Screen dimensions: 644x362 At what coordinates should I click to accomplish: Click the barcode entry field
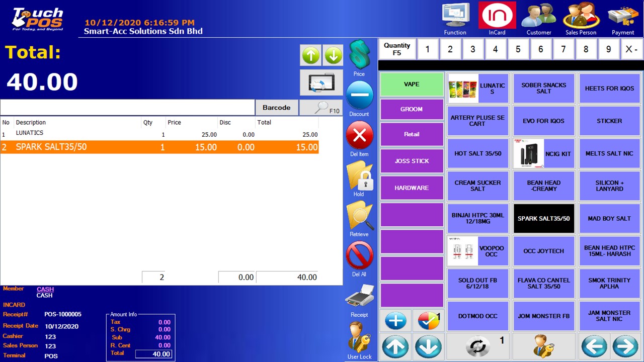click(x=128, y=108)
